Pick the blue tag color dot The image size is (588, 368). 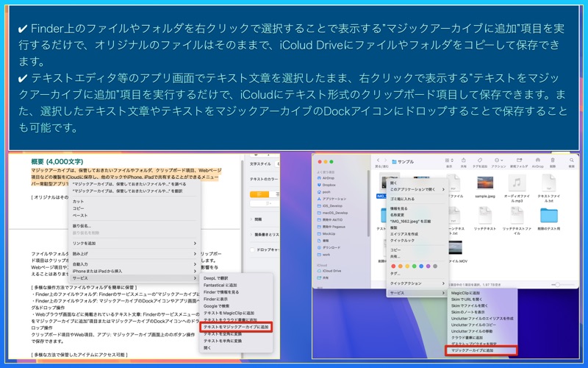pos(421,266)
